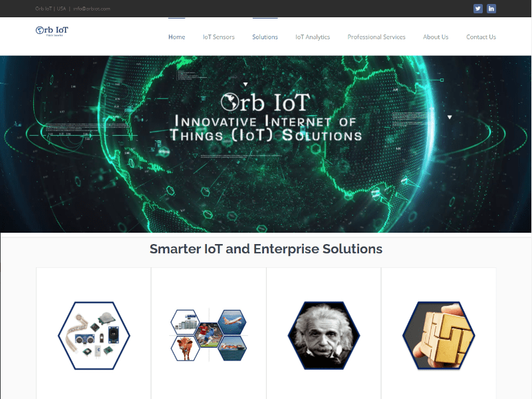The height and width of the screenshot is (399, 532).
Task: Select the solutions honeycomb collage image
Action: (209, 335)
